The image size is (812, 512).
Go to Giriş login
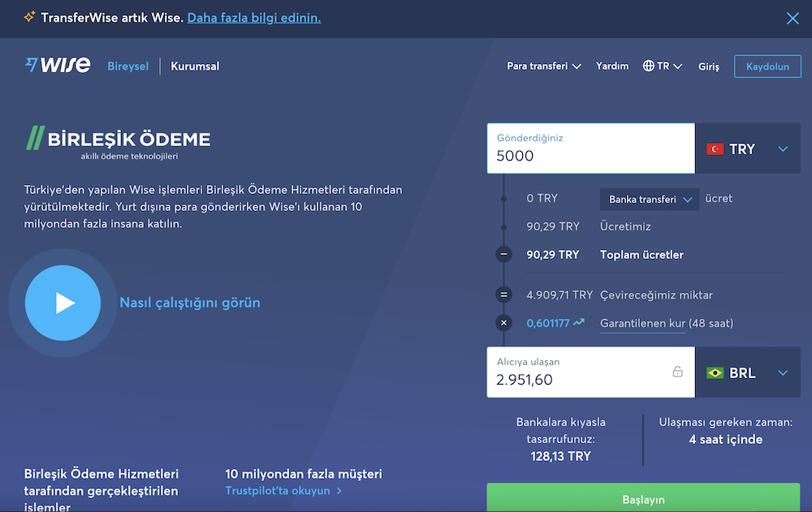coord(708,67)
